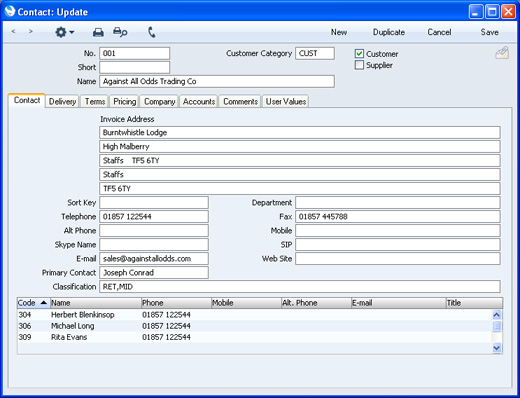This screenshot has height=398, width=520.
Task: Click the Mobile column header
Action: pyautogui.click(x=246, y=303)
